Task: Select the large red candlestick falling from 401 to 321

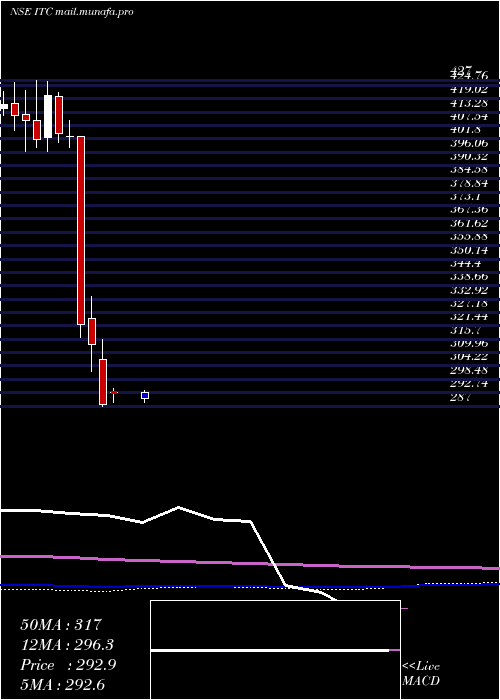Action: tap(81, 230)
